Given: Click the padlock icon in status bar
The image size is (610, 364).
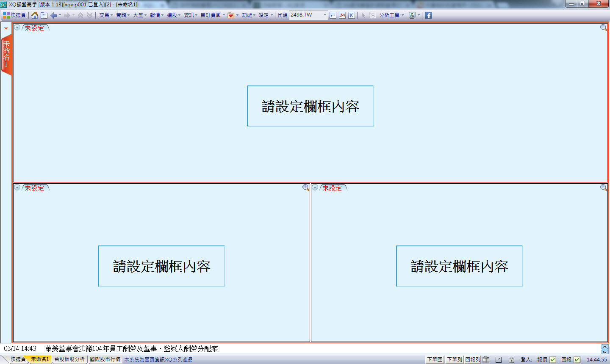Looking at the screenshot, I should pyautogui.click(x=511, y=360).
